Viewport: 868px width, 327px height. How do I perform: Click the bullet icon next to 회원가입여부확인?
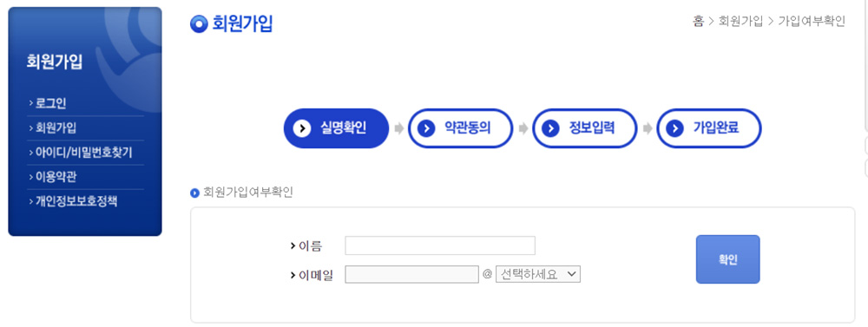click(194, 193)
